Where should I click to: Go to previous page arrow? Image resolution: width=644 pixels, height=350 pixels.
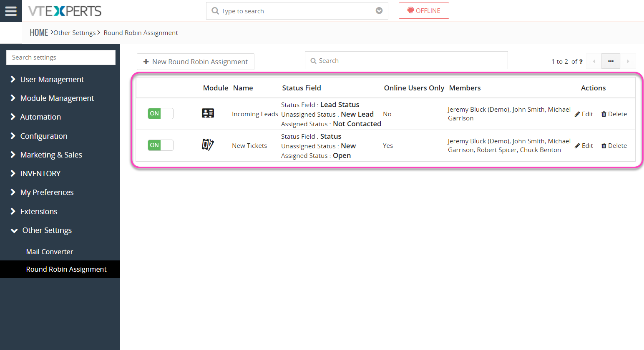pos(594,61)
